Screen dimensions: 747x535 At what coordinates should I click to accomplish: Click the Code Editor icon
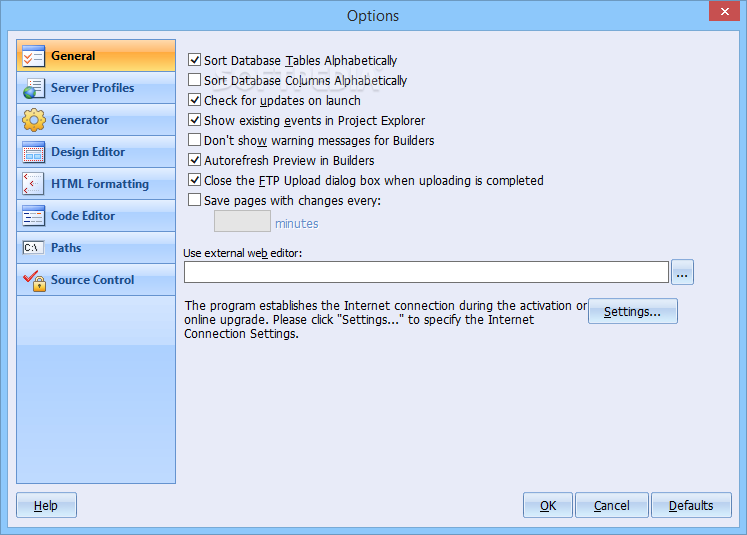pos(34,216)
